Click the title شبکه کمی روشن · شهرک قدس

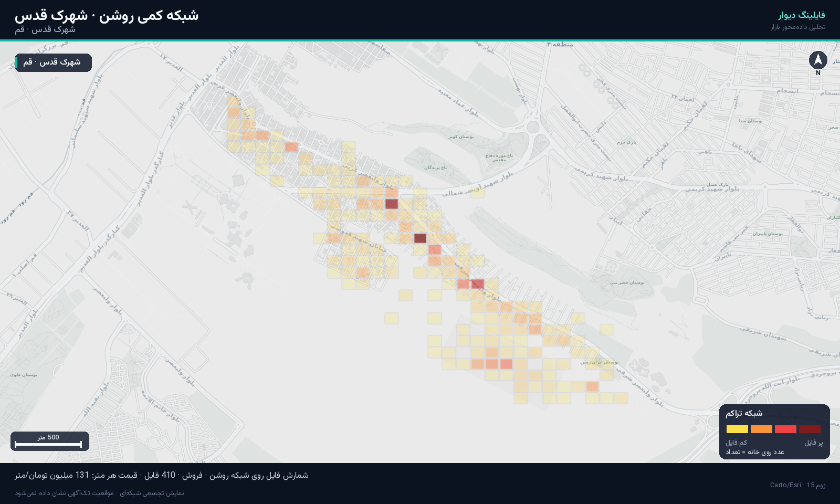(107, 15)
